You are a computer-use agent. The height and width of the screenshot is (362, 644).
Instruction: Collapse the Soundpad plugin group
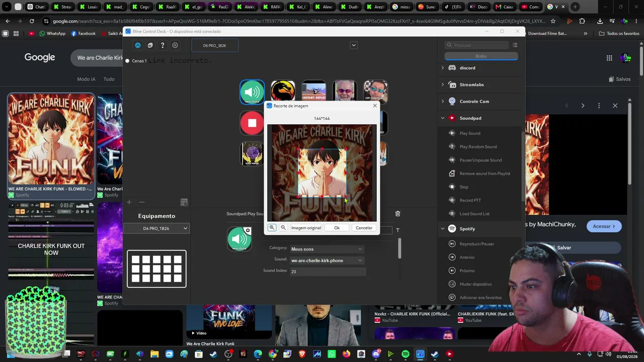[x=443, y=118]
